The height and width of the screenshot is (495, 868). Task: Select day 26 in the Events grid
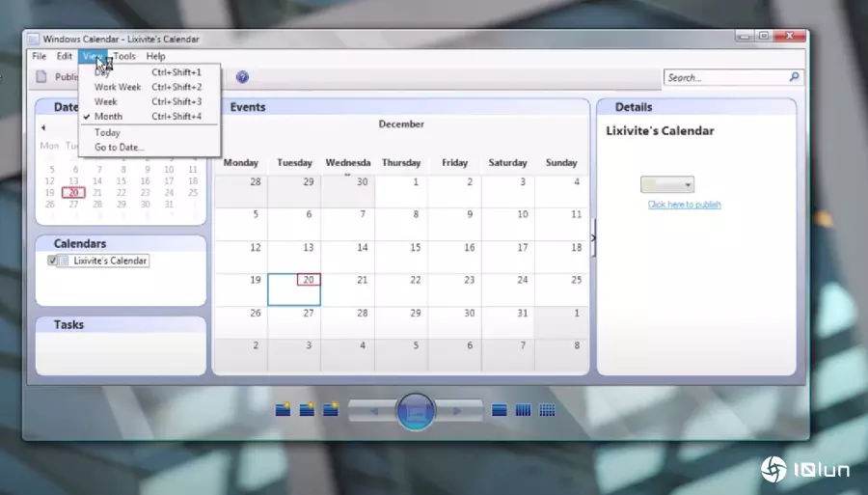click(x=241, y=322)
